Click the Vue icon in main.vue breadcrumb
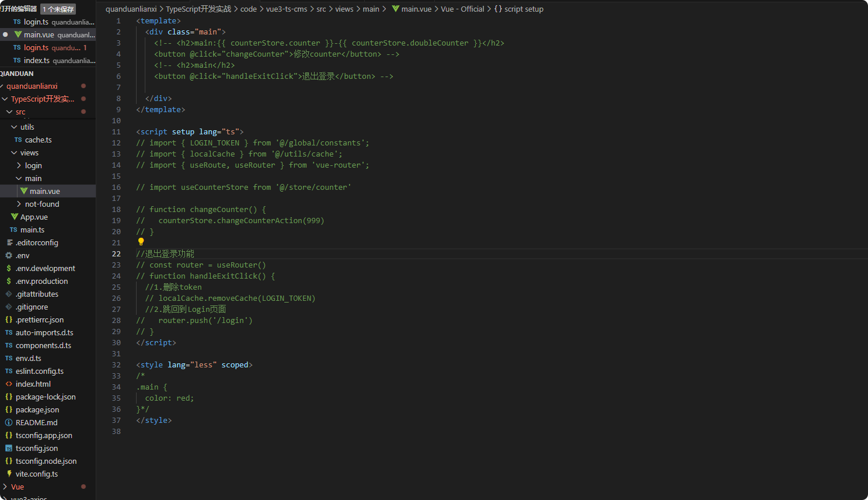Screen dimensions: 868x500 coord(396,9)
